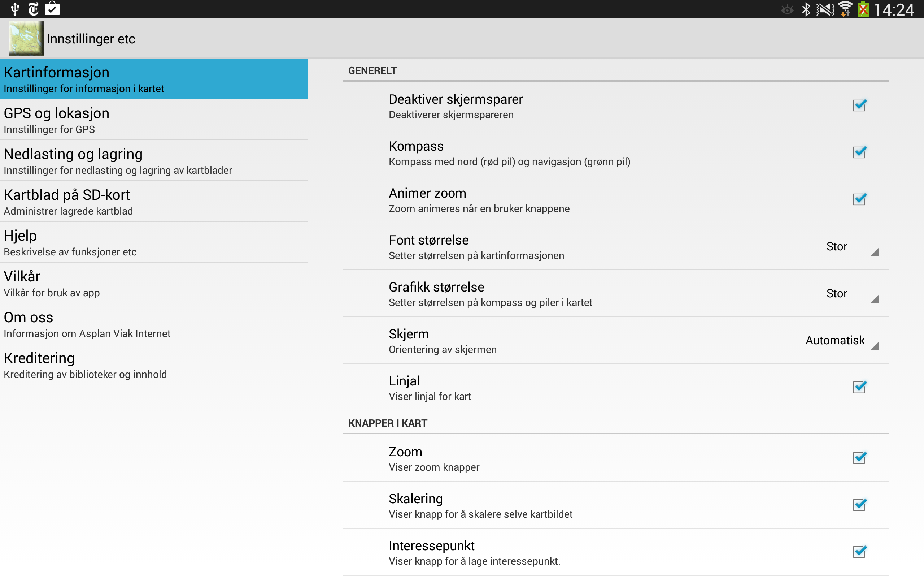This screenshot has width=924, height=578.
Task: Tap 'Administrer lagrede kartblad' text
Action: [68, 211]
